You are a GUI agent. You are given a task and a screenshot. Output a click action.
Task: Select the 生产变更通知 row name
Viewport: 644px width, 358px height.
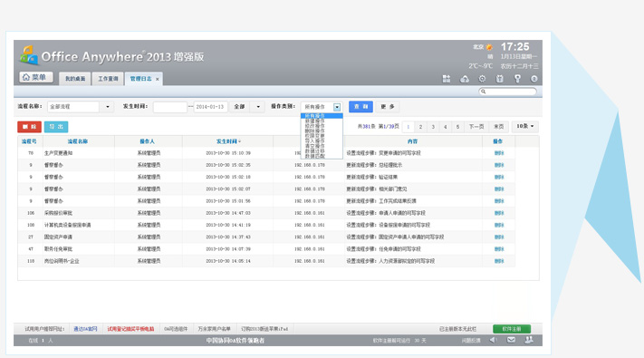(x=58, y=153)
